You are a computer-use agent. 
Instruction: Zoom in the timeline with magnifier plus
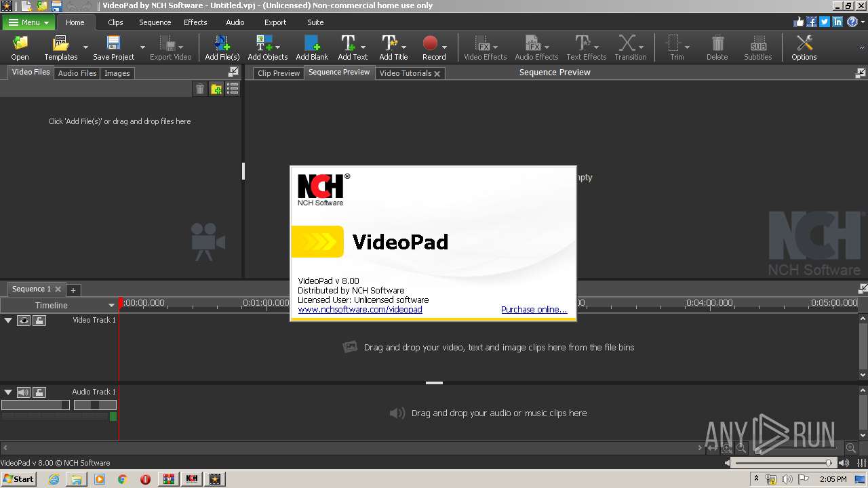(x=850, y=448)
